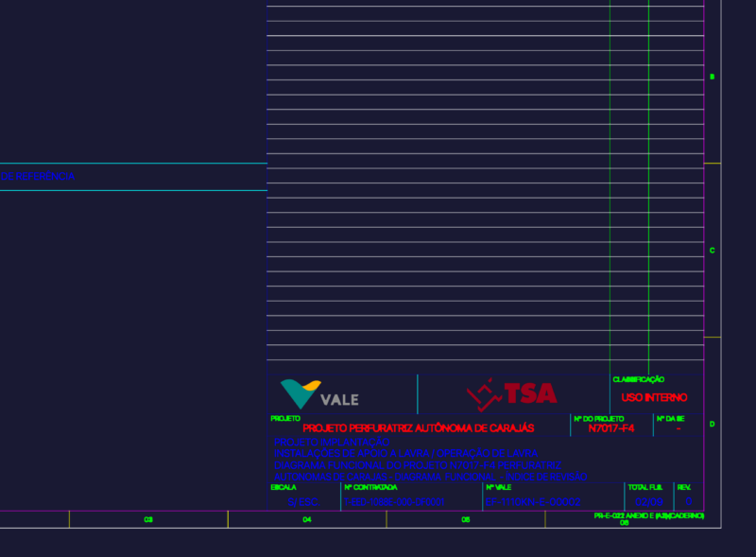The height and width of the screenshot is (557, 756).
Task: Click column marker '05' on bottom border
Action: point(466,519)
